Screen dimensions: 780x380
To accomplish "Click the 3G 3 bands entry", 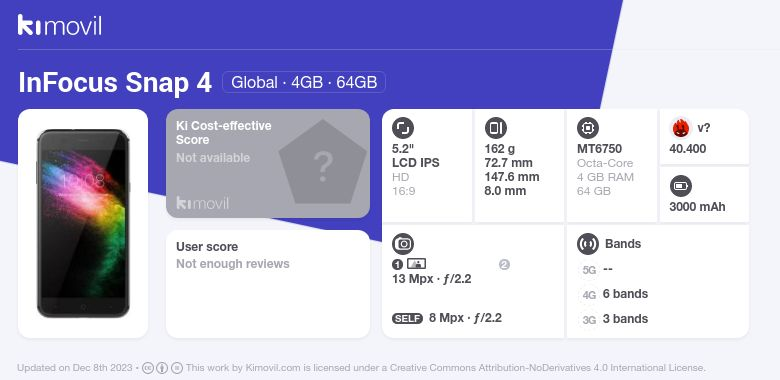I will [x=614, y=319].
